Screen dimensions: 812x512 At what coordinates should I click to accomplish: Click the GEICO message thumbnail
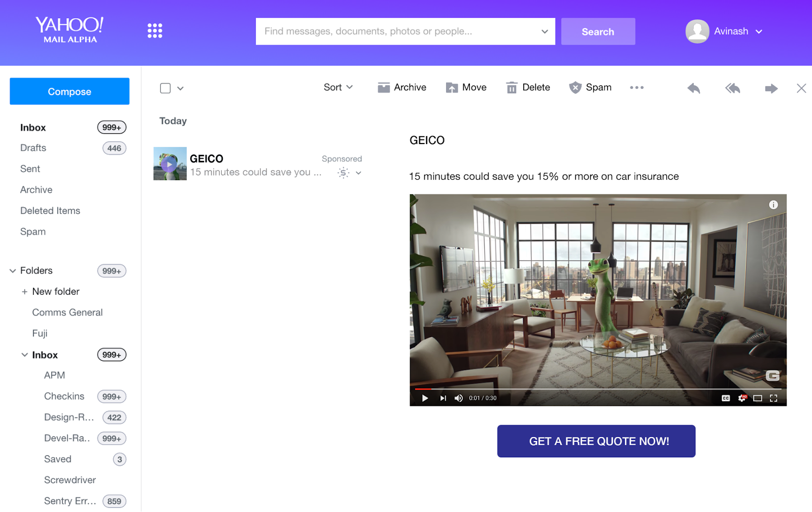pos(170,164)
